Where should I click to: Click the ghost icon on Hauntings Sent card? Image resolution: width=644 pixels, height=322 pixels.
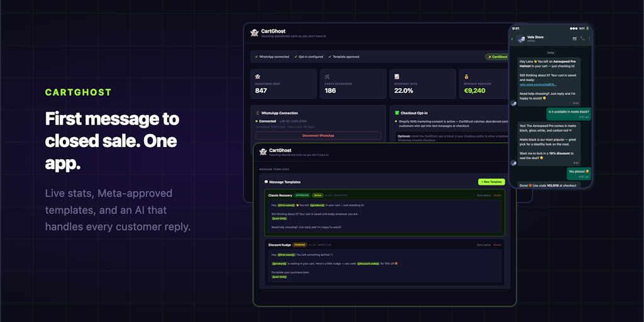(x=257, y=76)
